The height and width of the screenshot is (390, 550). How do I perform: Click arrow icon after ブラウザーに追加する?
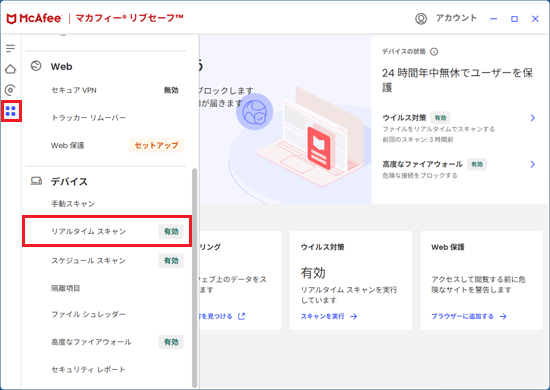click(503, 316)
